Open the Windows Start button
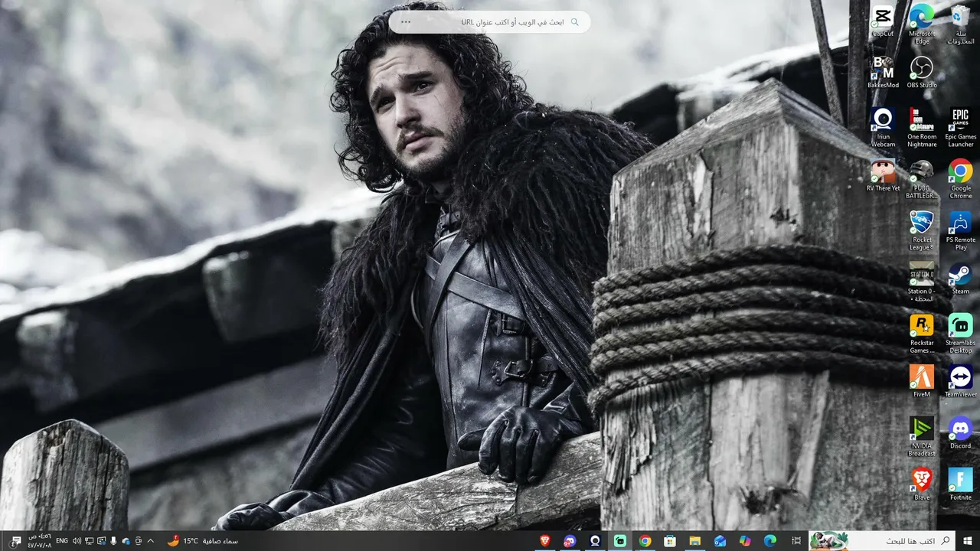The image size is (980, 551). (967, 541)
